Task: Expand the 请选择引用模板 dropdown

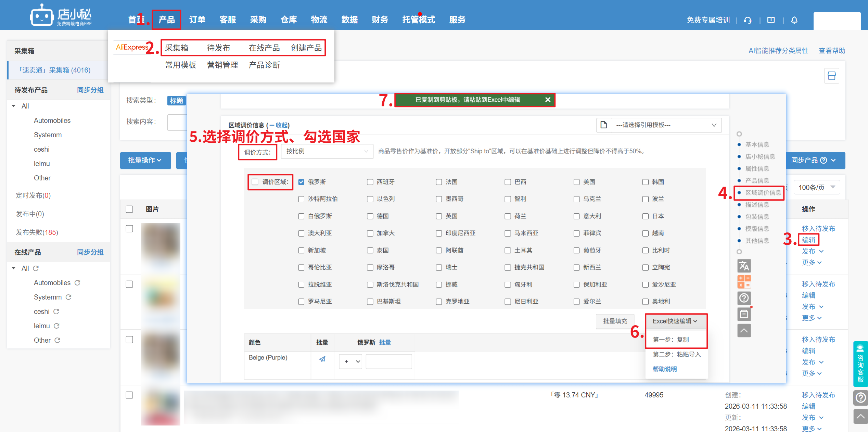Action: 666,125
